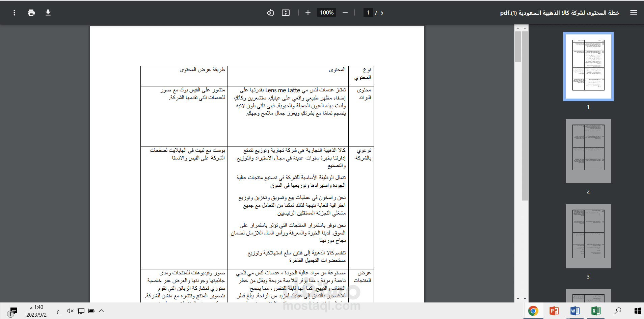Click the muted volume tray icon
644x319 pixels.
70,311
